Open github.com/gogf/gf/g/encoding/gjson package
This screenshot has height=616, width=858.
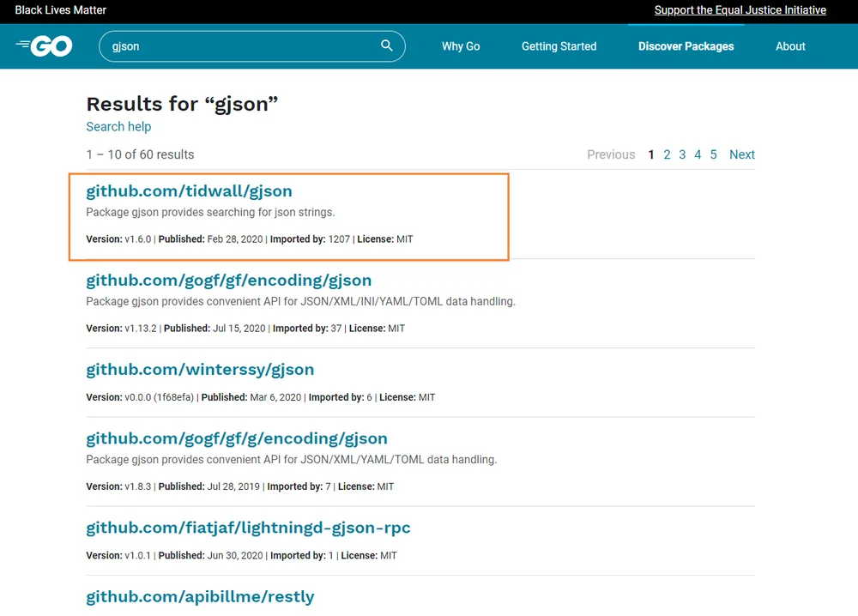coord(237,438)
